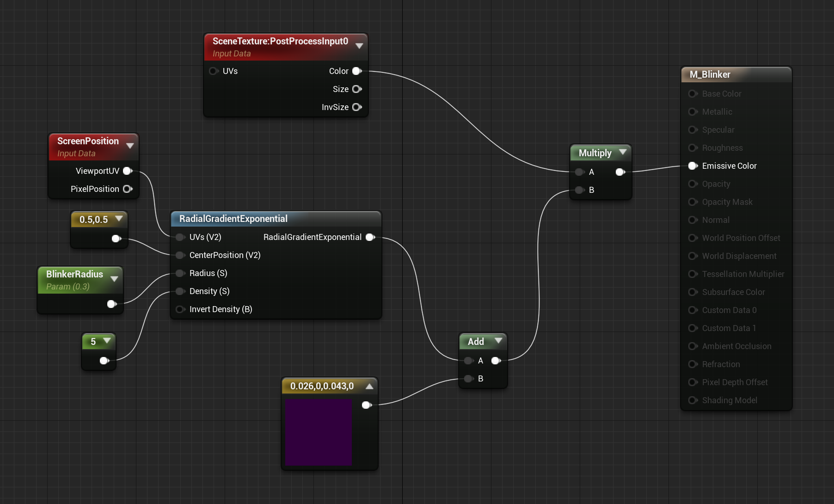This screenshot has width=834, height=504.
Task: Click the Multiply node output pin
Action: tap(620, 172)
